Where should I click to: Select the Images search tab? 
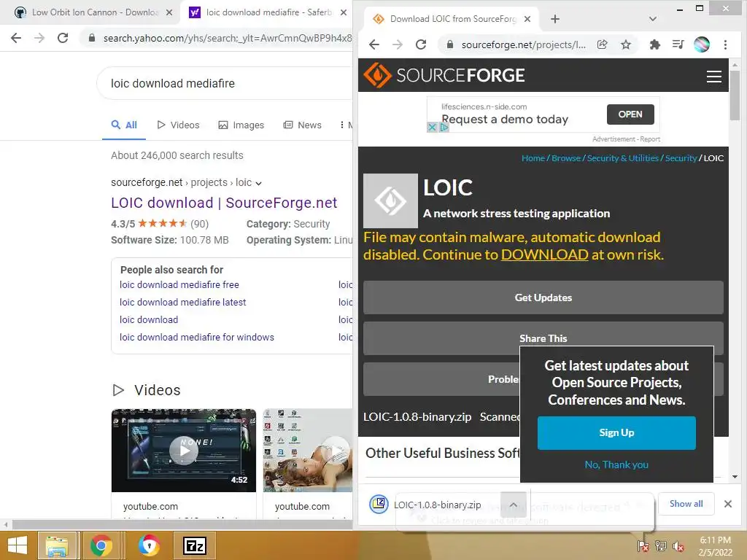click(x=241, y=125)
